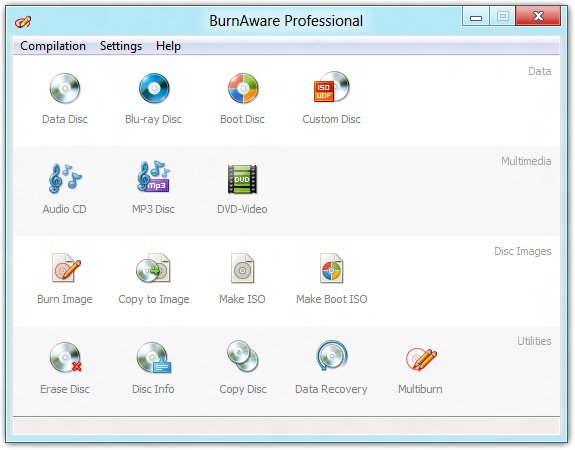Click the Utilities section heading
This screenshot has height=450, width=575.
[534, 341]
